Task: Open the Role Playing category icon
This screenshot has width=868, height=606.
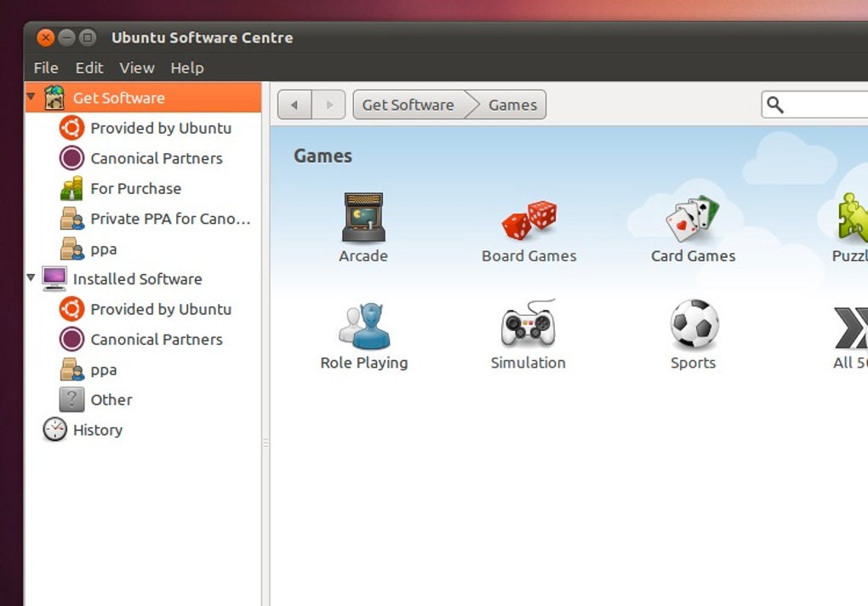Action: (364, 325)
